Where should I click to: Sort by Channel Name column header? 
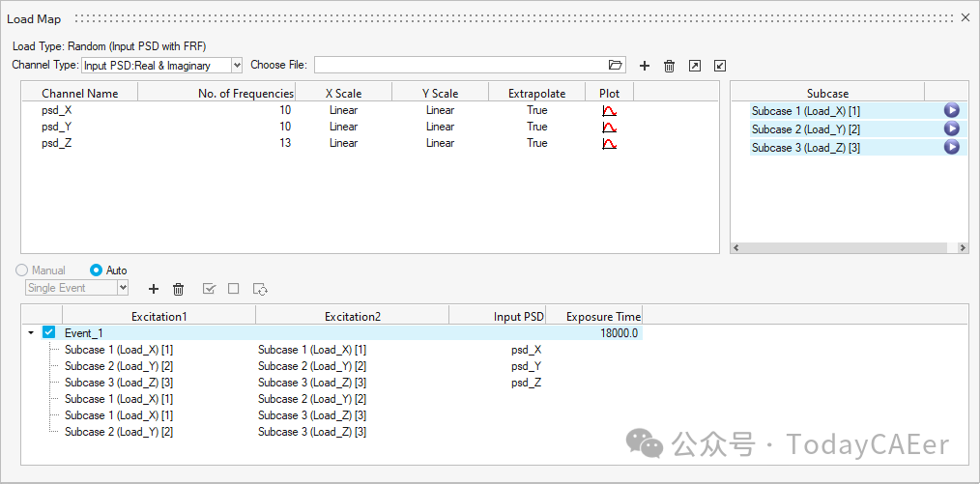[x=80, y=93]
